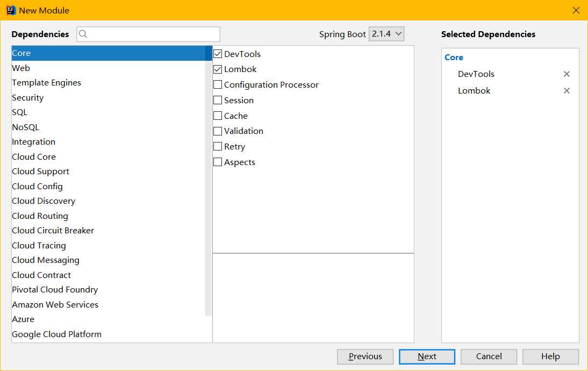This screenshot has width=588, height=371.
Task: Select the Cloud Contract category
Action: pos(109,275)
